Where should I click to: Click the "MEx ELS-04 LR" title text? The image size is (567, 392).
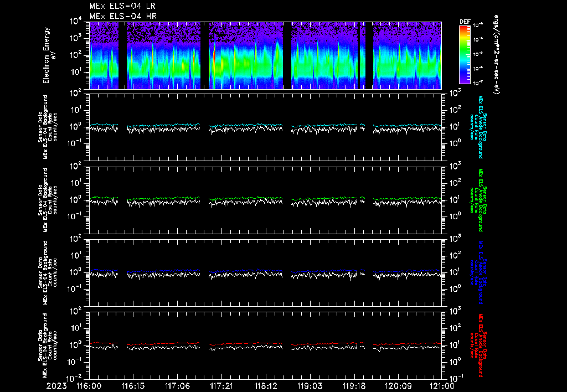[123, 6]
